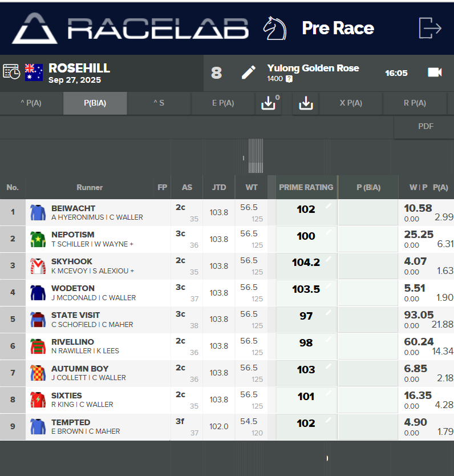Click the download icon left of X P(A)
Image resolution: width=454 pixels, height=476 pixels.
coord(306,103)
